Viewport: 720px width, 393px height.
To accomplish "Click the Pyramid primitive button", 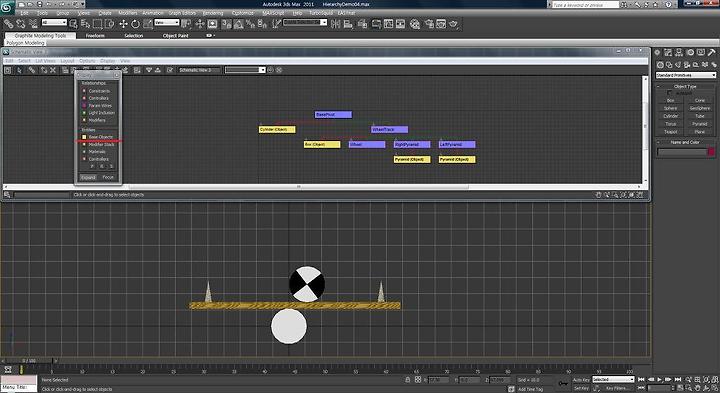I will click(700, 124).
